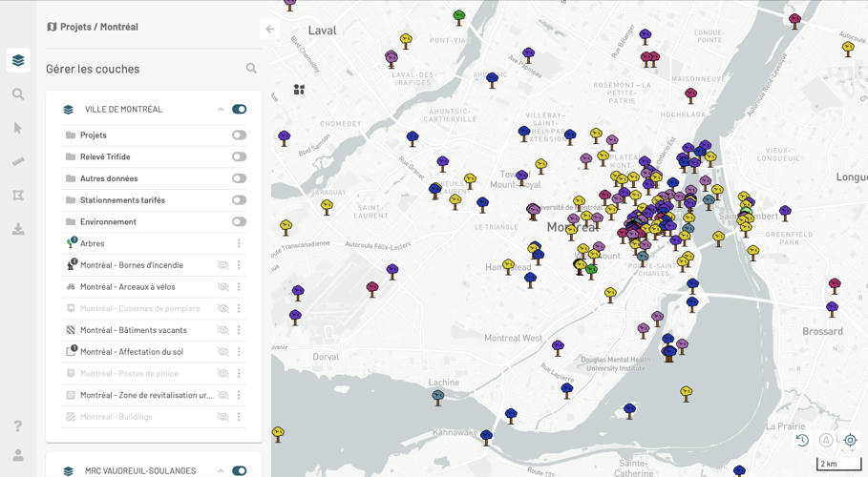Activate the ruler measurement tool
The height and width of the screenshot is (477, 868).
click(x=18, y=161)
